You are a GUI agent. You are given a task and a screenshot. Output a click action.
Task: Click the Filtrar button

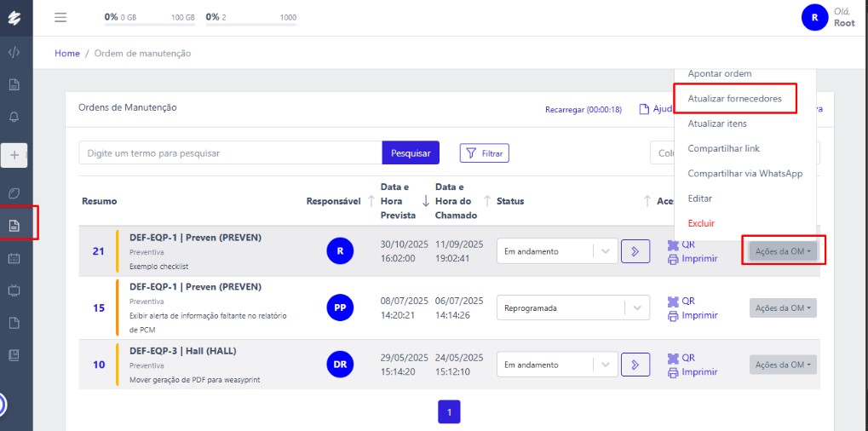(484, 153)
